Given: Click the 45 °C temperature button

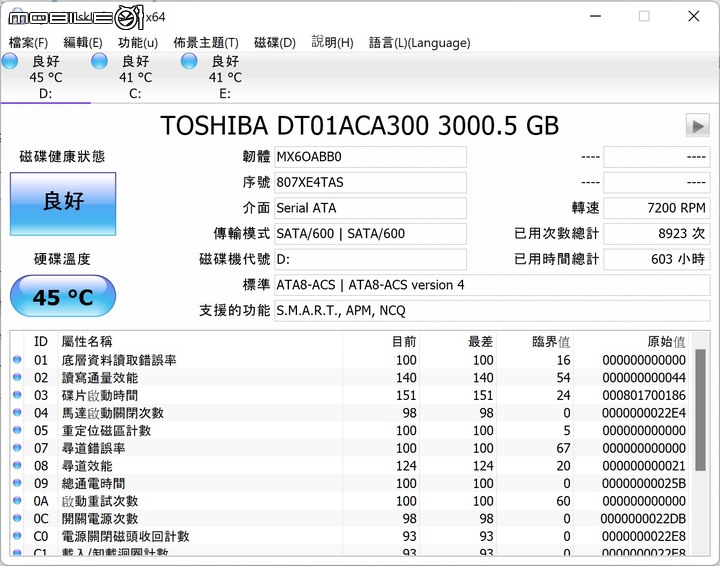Looking at the screenshot, I should coord(63,296).
